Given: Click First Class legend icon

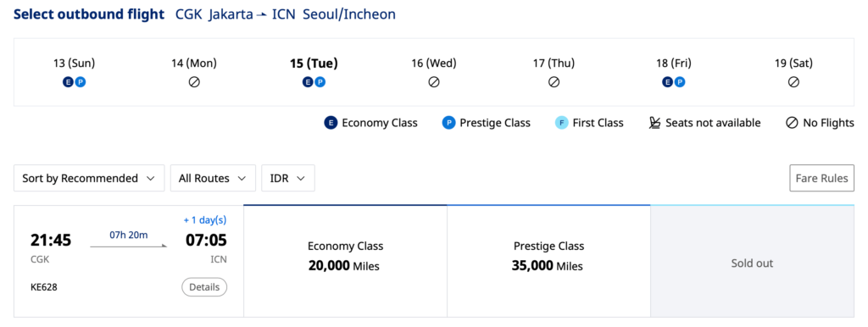Looking at the screenshot, I should click(561, 123).
